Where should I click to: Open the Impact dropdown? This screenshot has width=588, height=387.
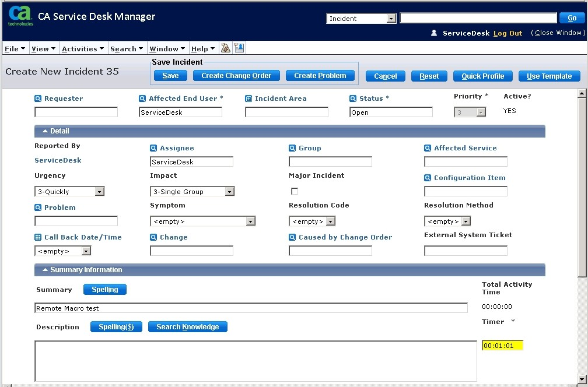tap(229, 192)
